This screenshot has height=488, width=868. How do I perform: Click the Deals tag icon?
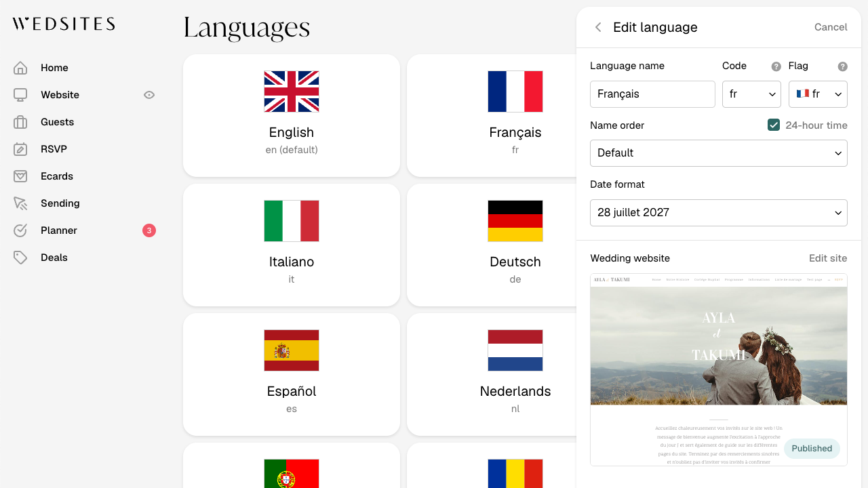pos(20,258)
